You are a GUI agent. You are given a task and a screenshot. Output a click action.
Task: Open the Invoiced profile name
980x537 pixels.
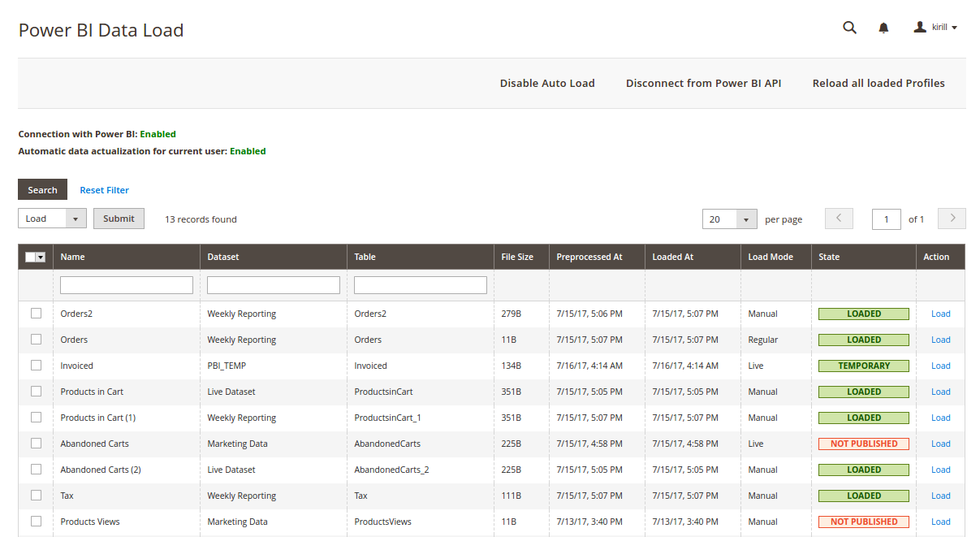76,366
